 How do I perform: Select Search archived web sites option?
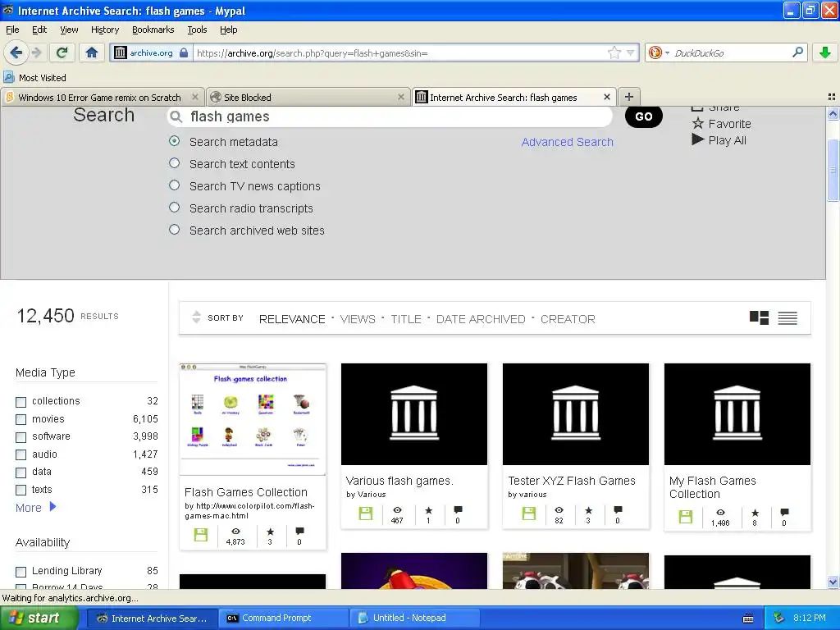[174, 230]
